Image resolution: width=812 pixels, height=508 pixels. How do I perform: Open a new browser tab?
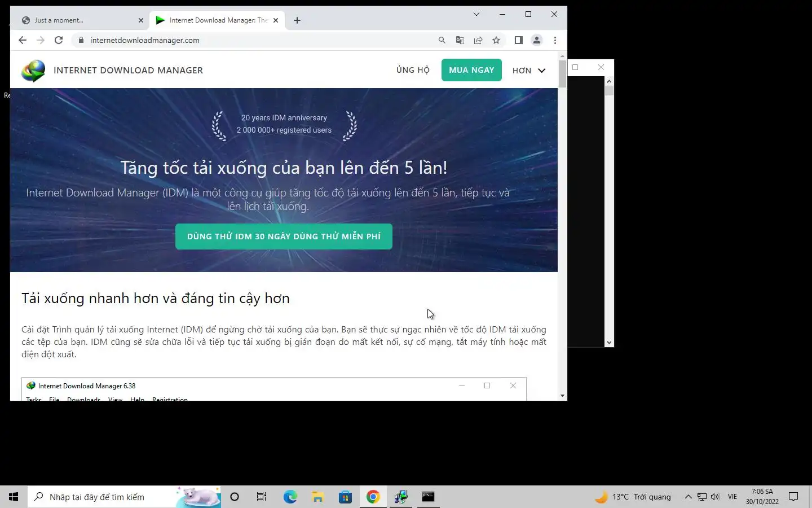[297, 20]
